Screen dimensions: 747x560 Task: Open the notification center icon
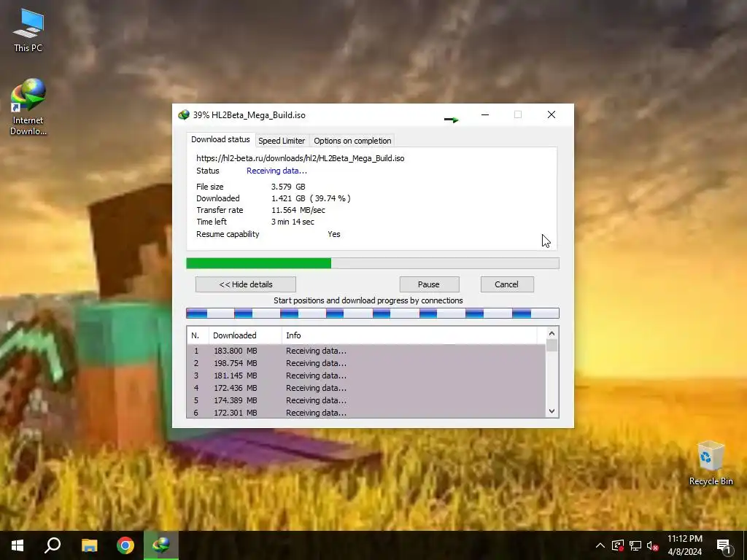(x=724, y=545)
